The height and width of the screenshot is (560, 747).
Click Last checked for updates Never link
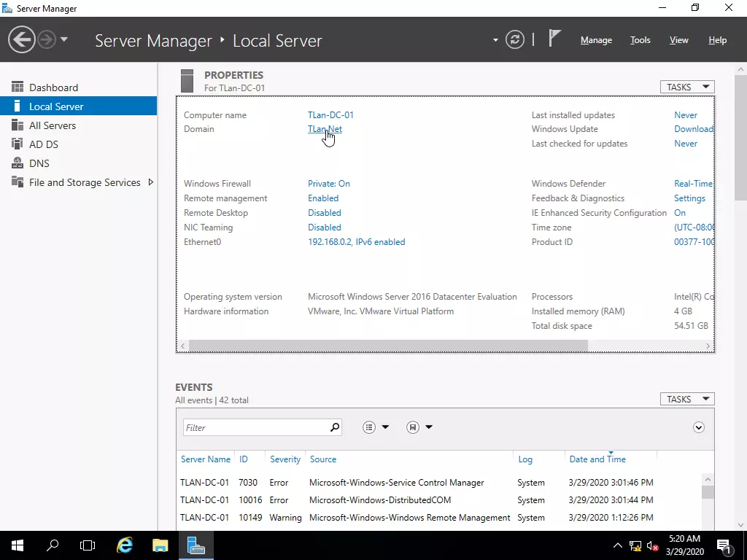pyautogui.click(x=686, y=144)
